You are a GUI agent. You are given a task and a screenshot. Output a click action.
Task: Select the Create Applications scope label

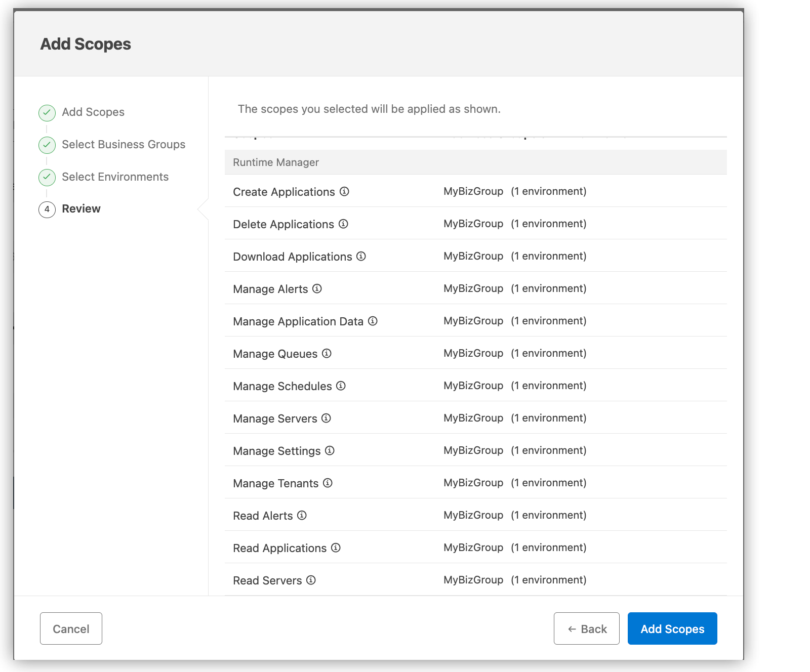[284, 192]
